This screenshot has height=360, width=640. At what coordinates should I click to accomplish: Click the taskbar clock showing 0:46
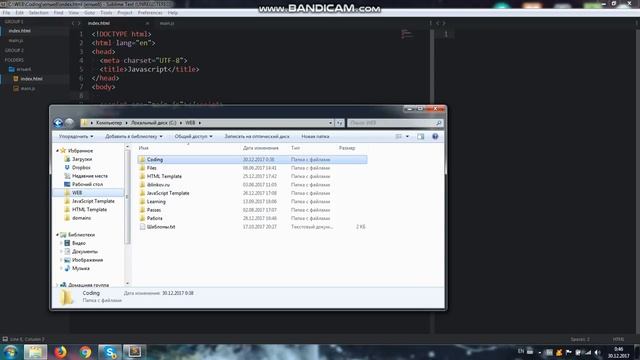618,352
